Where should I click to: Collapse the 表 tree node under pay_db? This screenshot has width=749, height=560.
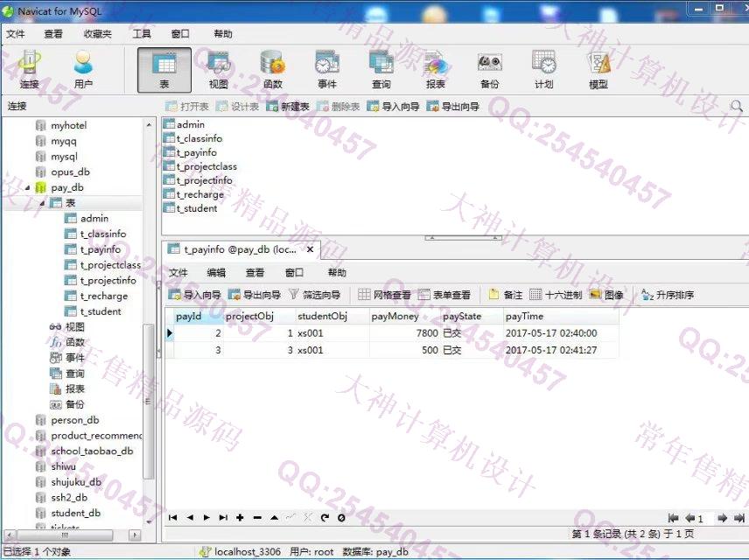pyautogui.click(x=42, y=203)
